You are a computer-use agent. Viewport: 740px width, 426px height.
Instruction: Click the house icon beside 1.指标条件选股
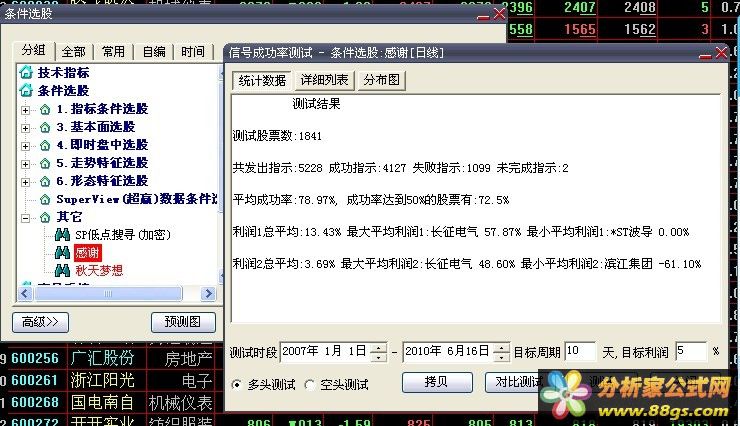45,109
